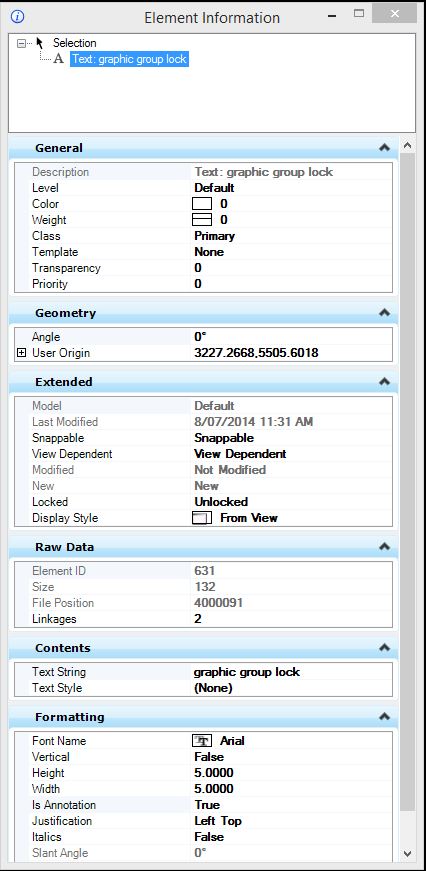Collapse the Geometry section chevron

tap(384, 313)
